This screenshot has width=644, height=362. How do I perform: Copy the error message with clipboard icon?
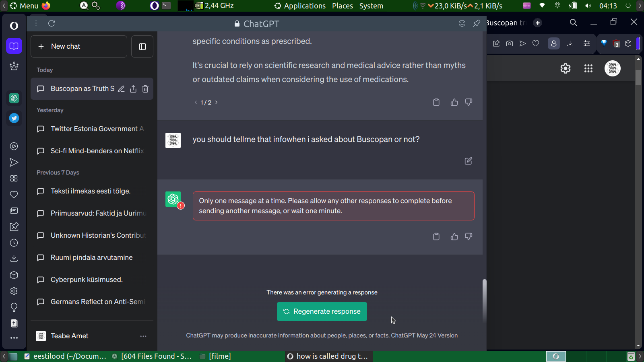click(x=436, y=237)
